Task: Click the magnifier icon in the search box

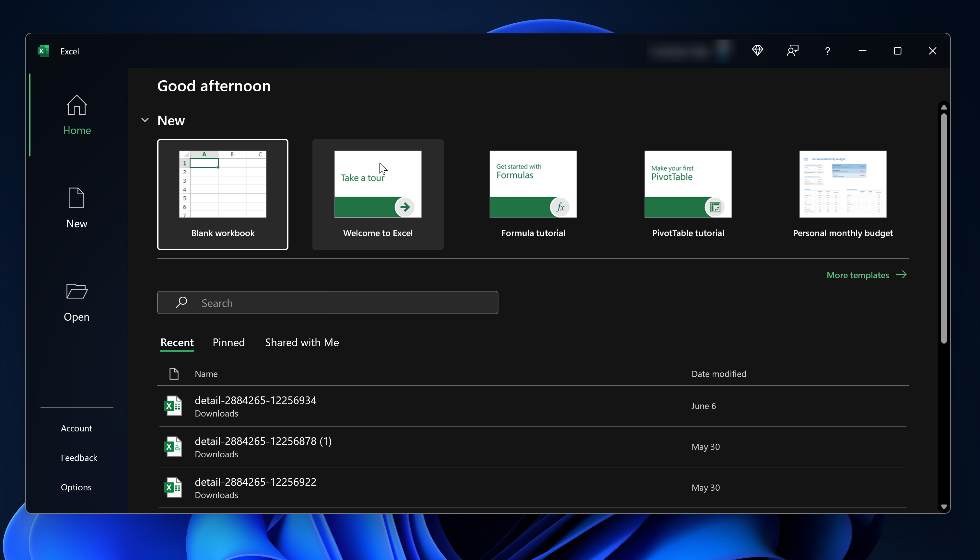Action: pos(181,302)
